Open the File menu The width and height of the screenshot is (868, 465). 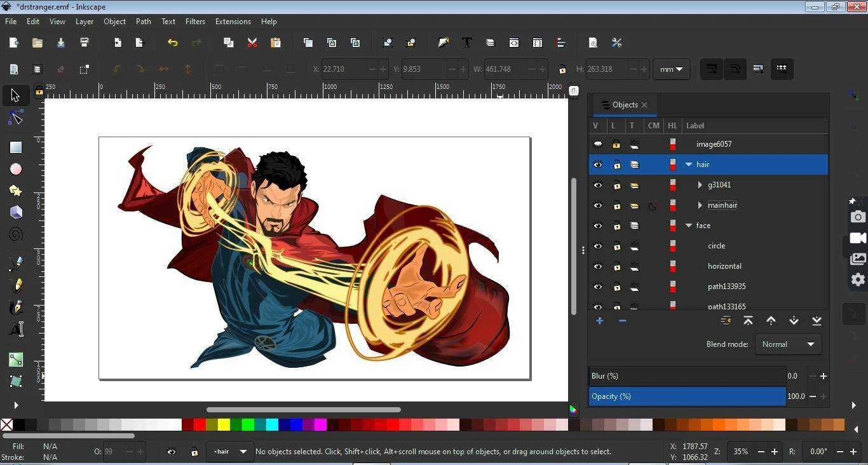11,22
